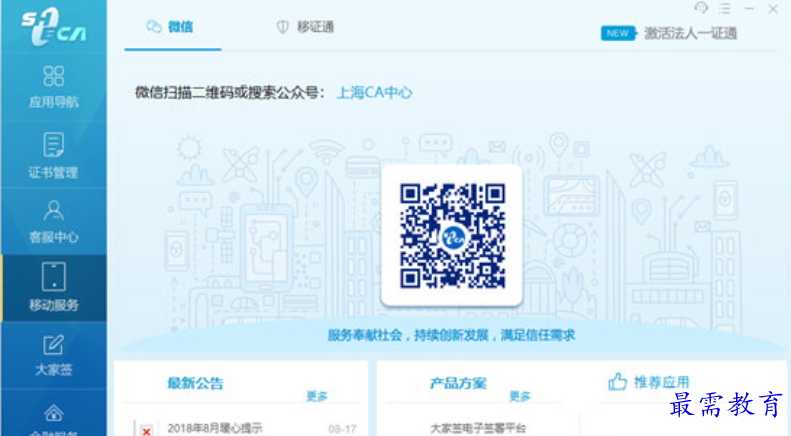Click 激活法人一证通 link

pos(691,34)
